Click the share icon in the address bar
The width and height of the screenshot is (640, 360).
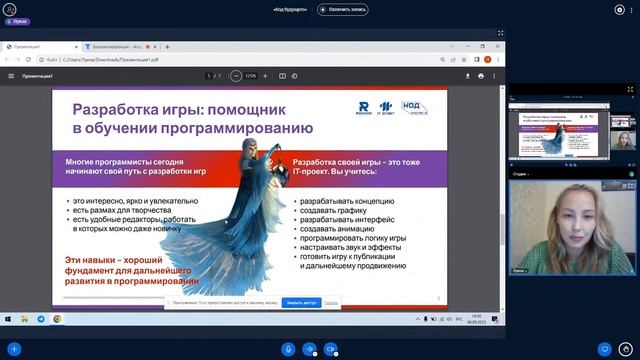point(453,60)
